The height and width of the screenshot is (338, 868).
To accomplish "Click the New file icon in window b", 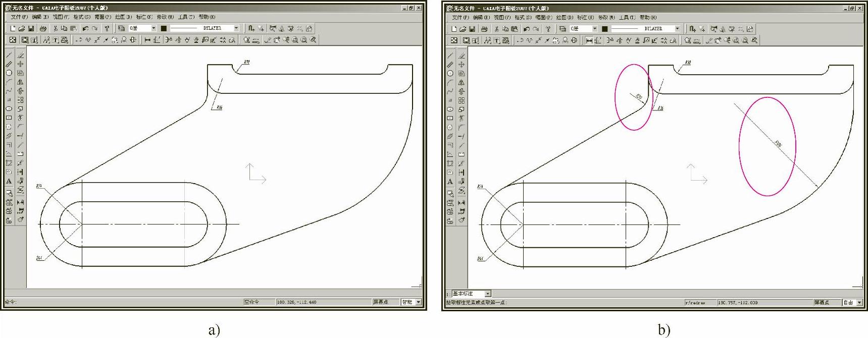I will pos(454,29).
